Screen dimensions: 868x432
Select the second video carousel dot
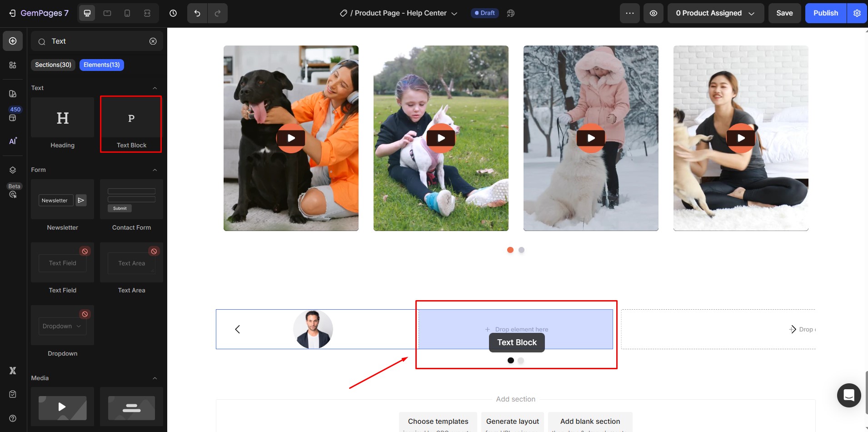521,250
